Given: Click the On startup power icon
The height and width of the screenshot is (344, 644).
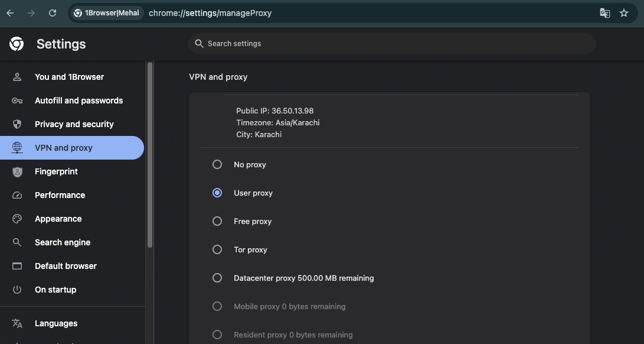Looking at the screenshot, I should 17,290.
